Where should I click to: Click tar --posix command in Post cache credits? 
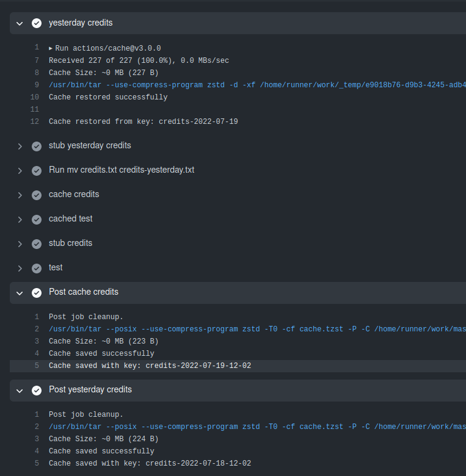[x=257, y=329]
